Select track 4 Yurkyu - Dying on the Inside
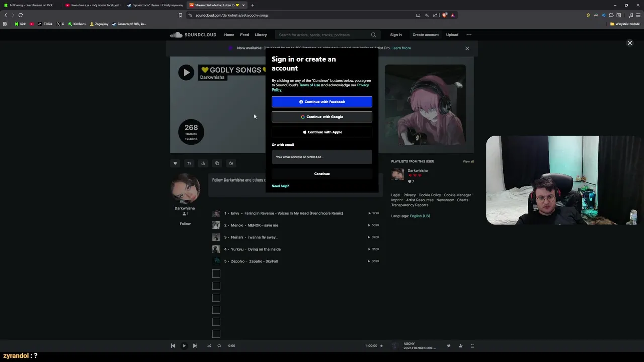The image size is (644, 362). [297, 249]
